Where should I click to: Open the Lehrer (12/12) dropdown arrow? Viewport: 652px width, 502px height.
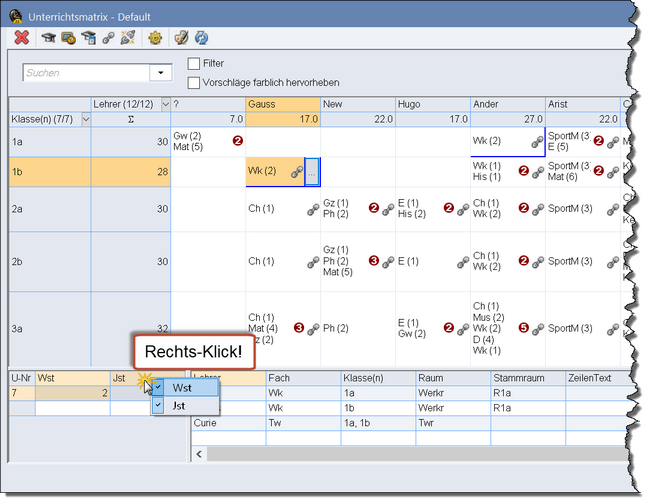tap(165, 104)
